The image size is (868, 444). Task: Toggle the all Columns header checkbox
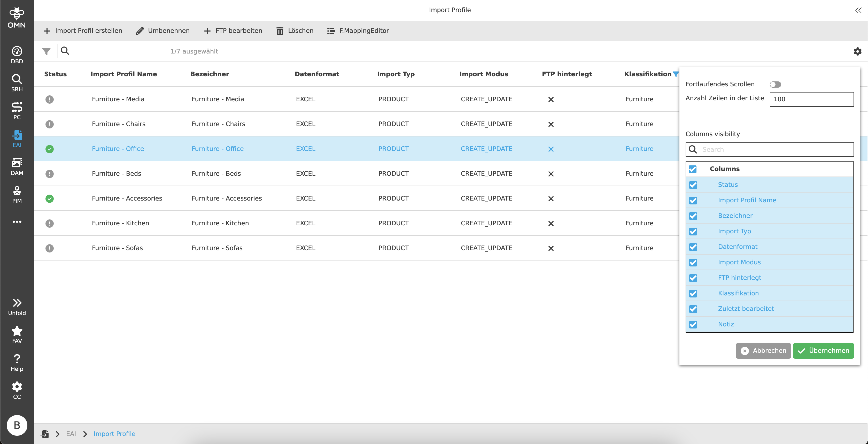tap(692, 169)
